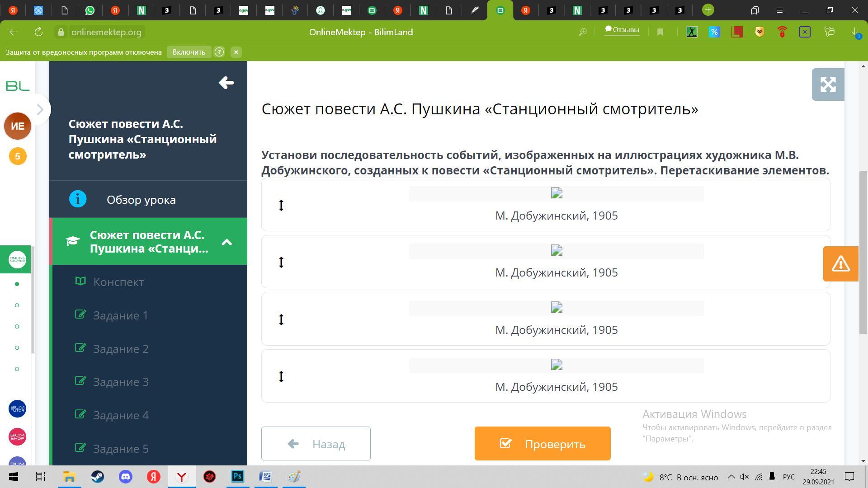Click the orange warning triangle icon
The image size is (868, 488).
pyautogui.click(x=840, y=264)
